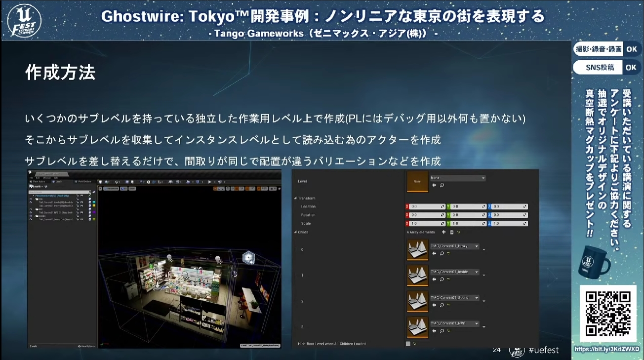The height and width of the screenshot is (360, 644).
Task: Open the TMC_Convini01_Proxy asset dropdown
Action: coord(455,246)
